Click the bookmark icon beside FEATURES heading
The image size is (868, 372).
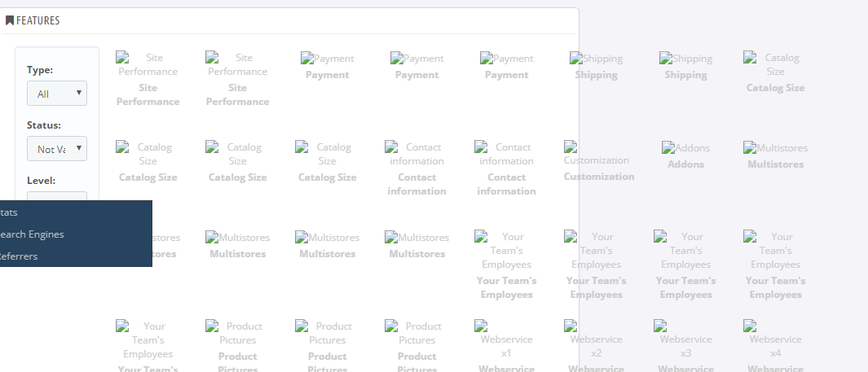(10, 20)
